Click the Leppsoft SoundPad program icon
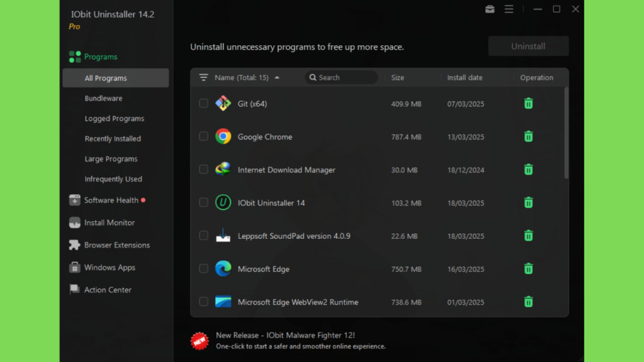Viewport: 644px width, 362px height. 223,236
